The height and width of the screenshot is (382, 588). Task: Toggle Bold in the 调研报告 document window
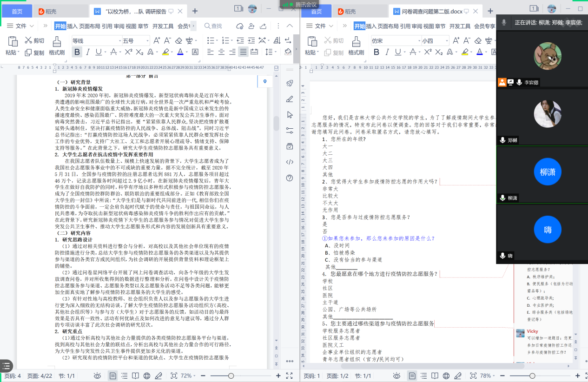click(77, 52)
